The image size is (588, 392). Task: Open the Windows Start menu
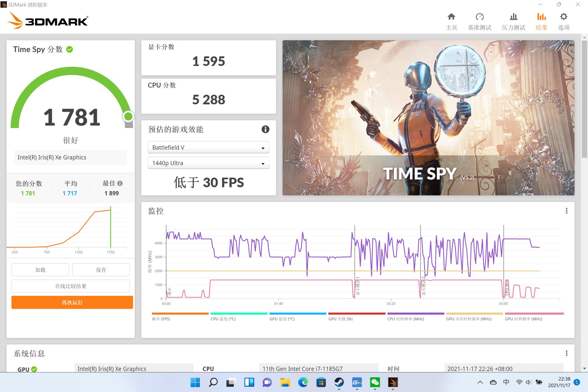coord(195,382)
